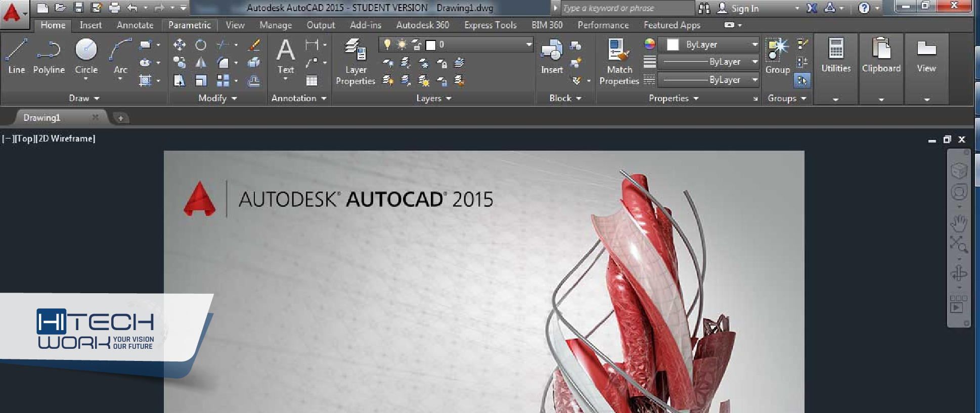Viewport: 980px width, 413px height.
Task: Click the Help question mark icon
Action: [864, 8]
